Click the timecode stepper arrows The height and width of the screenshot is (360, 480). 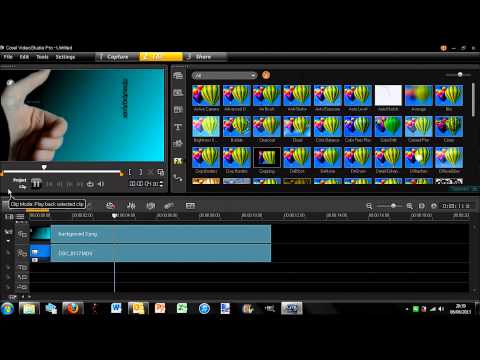[x=161, y=184]
